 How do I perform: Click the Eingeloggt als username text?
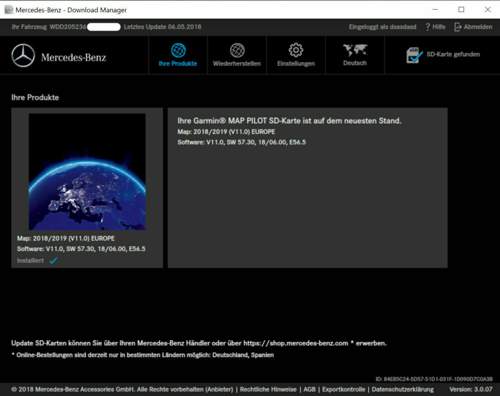tap(382, 27)
